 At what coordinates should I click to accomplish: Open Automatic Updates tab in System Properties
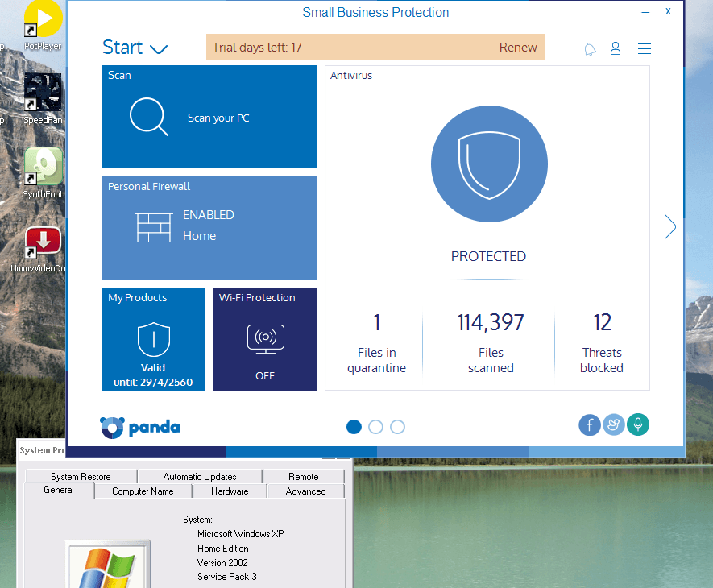click(200, 476)
